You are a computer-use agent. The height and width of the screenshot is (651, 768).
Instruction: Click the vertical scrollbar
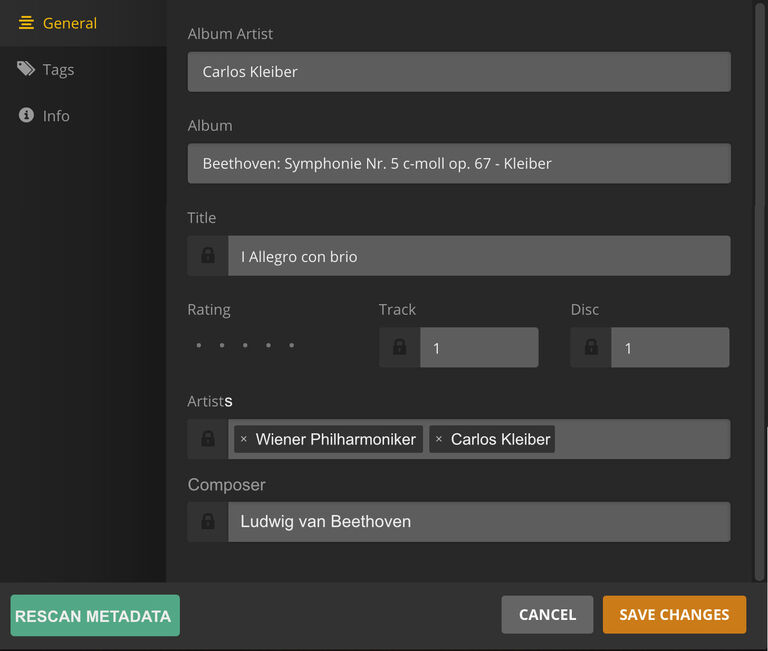click(x=760, y=291)
